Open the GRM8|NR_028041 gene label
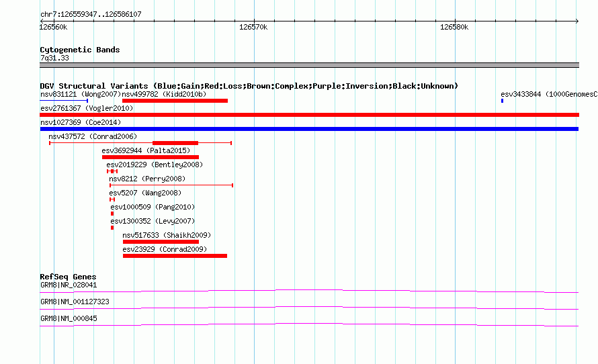The height and width of the screenshot is (364, 598). 69,285
